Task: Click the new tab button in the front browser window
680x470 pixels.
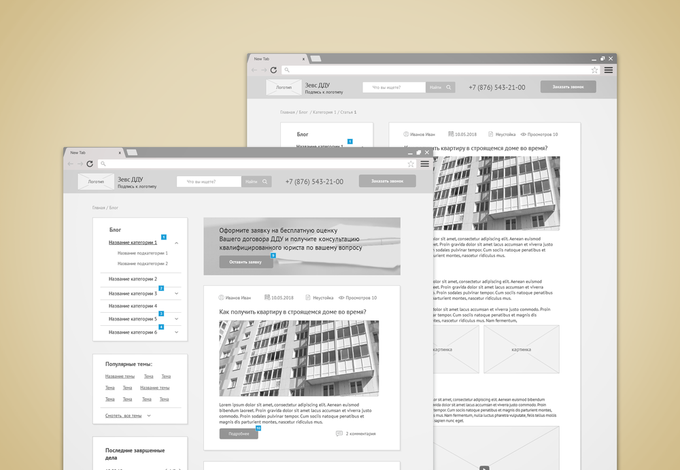Action: 132,152
